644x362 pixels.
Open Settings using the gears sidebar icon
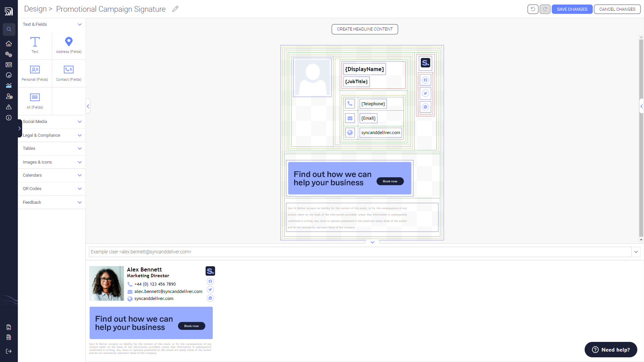pyautogui.click(x=9, y=54)
